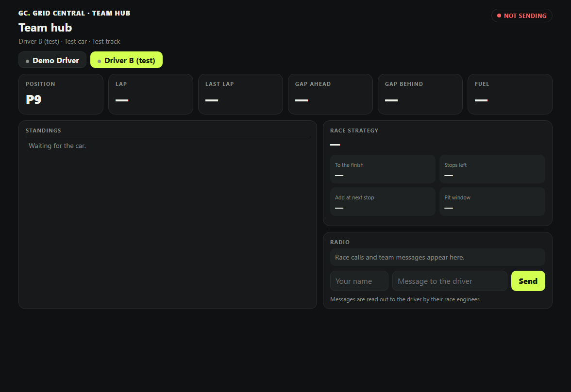Select the Driver B (test) tab
Screen dimensions: 571x392
tap(126, 60)
